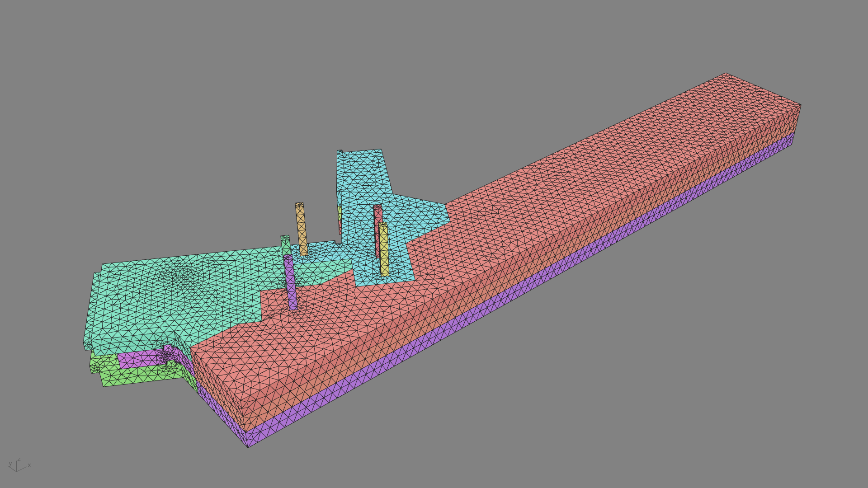Image resolution: width=868 pixels, height=488 pixels.
Task: Click the small protrusion atop the cyan region
Action: [x=340, y=152]
